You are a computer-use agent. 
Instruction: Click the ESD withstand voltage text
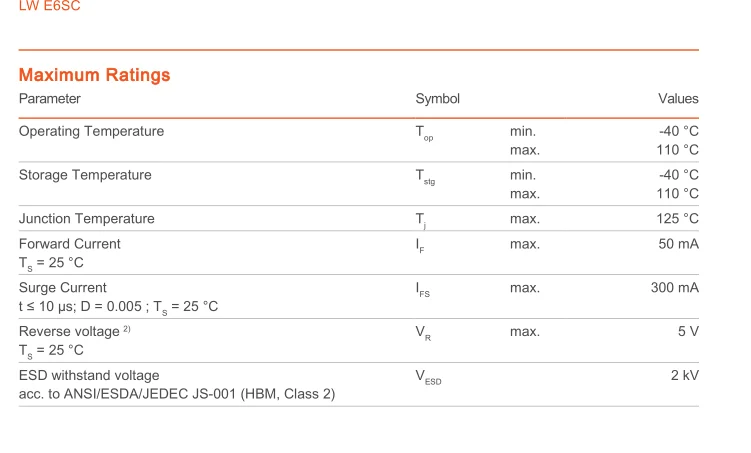coord(89,376)
